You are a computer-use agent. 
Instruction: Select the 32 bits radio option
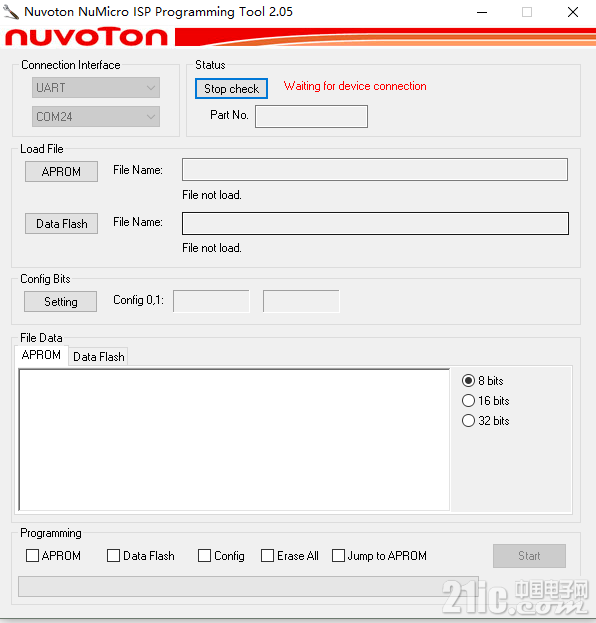pos(486,420)
